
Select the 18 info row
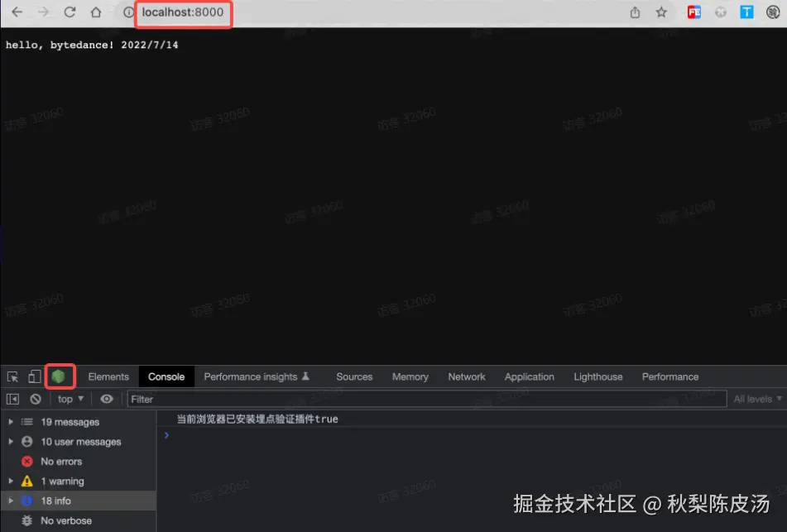click(x=79, y=501)
